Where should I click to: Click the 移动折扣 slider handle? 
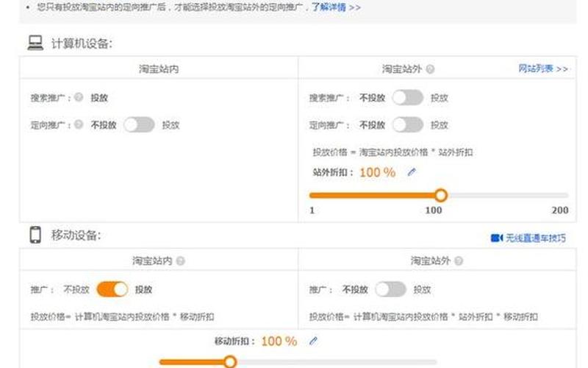click(x=230, y=362)
